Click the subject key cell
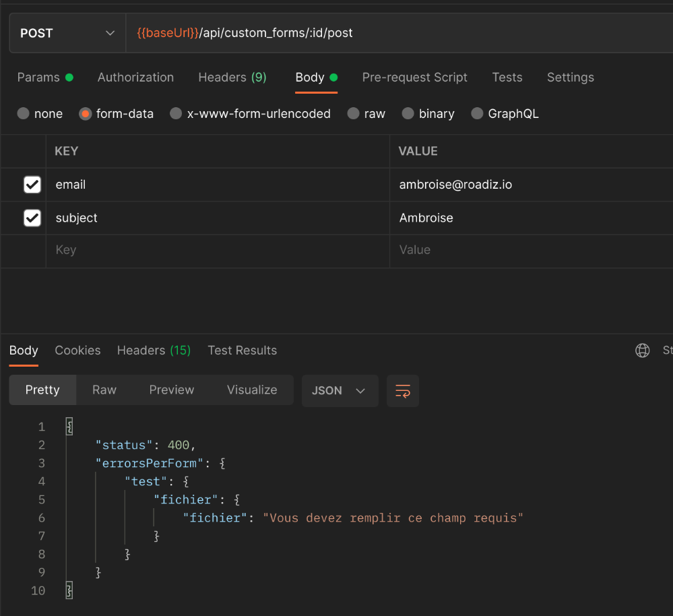The height and width of the screenshot is (616, 673). (x=218, y=218)
